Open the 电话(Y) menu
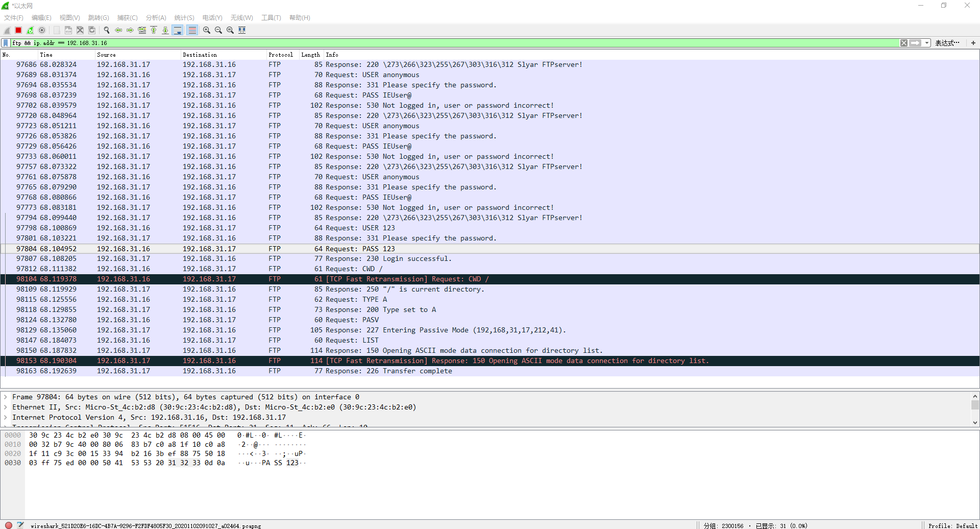 (x=212, y=18)
